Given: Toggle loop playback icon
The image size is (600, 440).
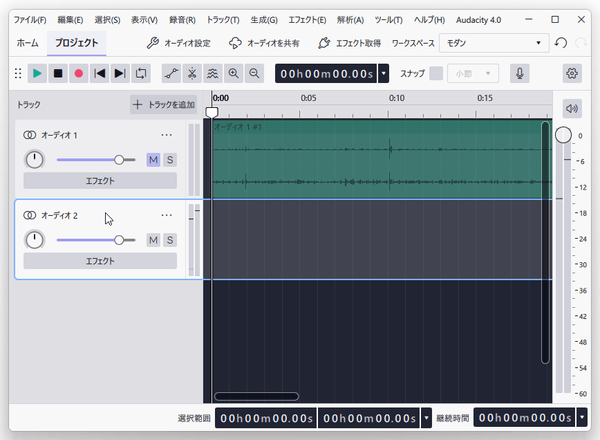Looking at the screenshot, I should click(141, 73).
